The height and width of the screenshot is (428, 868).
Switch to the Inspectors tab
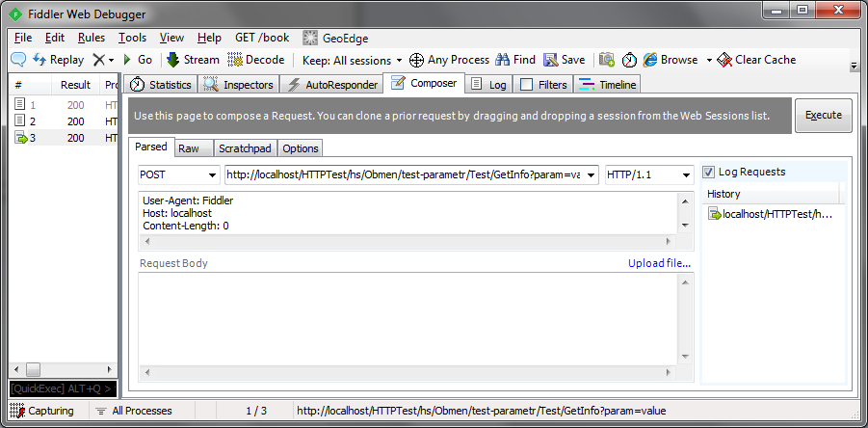coord(239,85)
